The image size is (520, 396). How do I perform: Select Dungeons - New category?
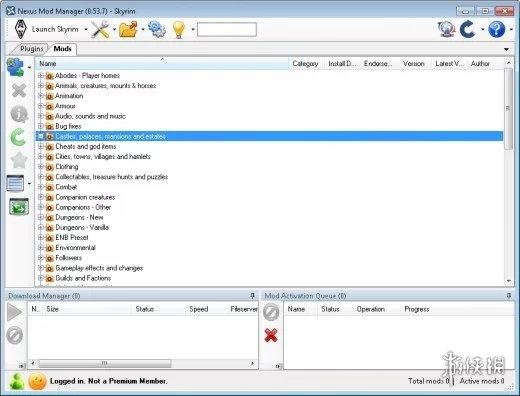point(269,217)
